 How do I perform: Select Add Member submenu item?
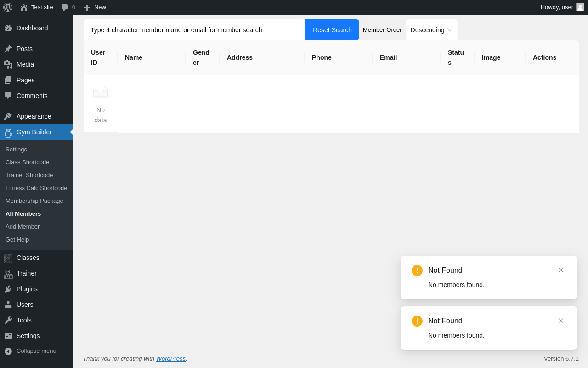click(x=23, y=227)
